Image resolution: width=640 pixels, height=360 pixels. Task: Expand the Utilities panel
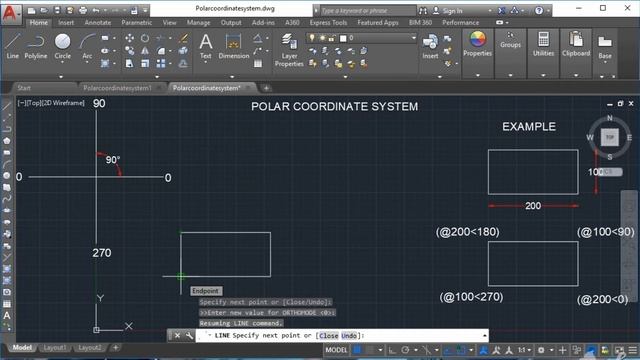[543, 75]
